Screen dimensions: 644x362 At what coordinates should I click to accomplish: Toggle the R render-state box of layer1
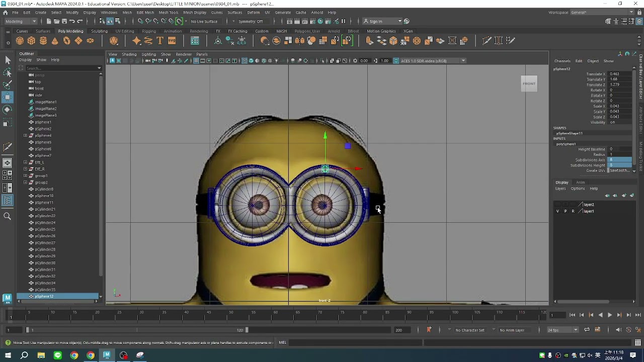[x=573, y=211]
